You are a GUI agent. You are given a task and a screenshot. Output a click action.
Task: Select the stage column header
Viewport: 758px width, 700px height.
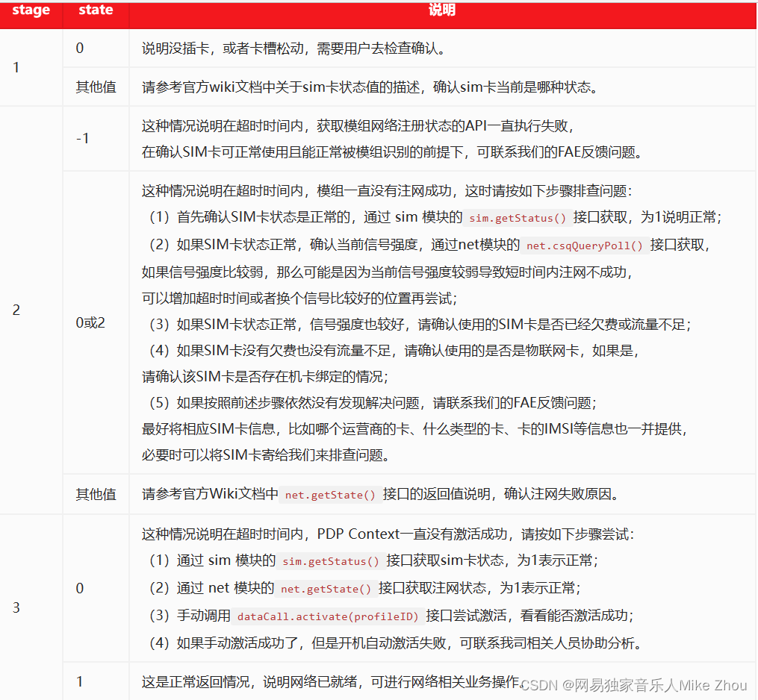31,10
